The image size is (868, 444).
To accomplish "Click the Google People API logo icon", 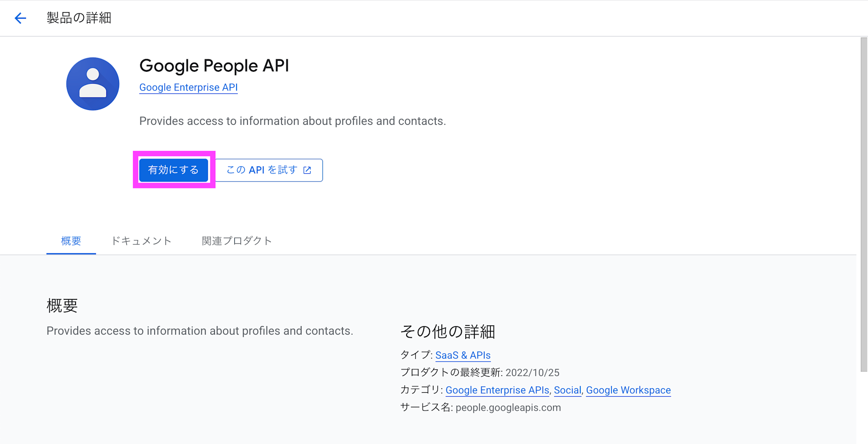I will coord(92,84).
